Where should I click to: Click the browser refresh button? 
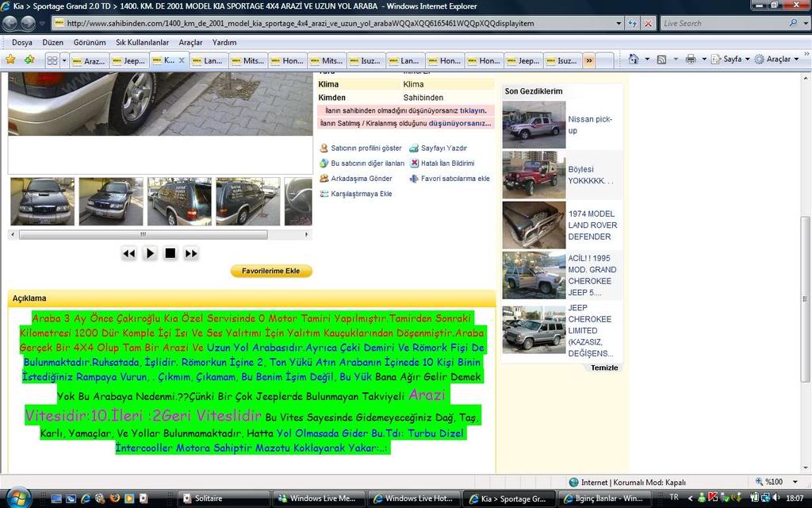[632, 23]
